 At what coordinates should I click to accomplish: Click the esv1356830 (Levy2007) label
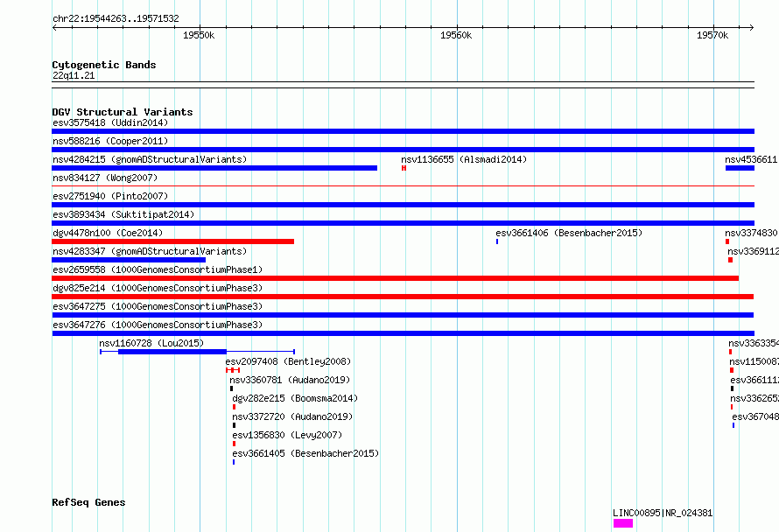click(287, 435)
